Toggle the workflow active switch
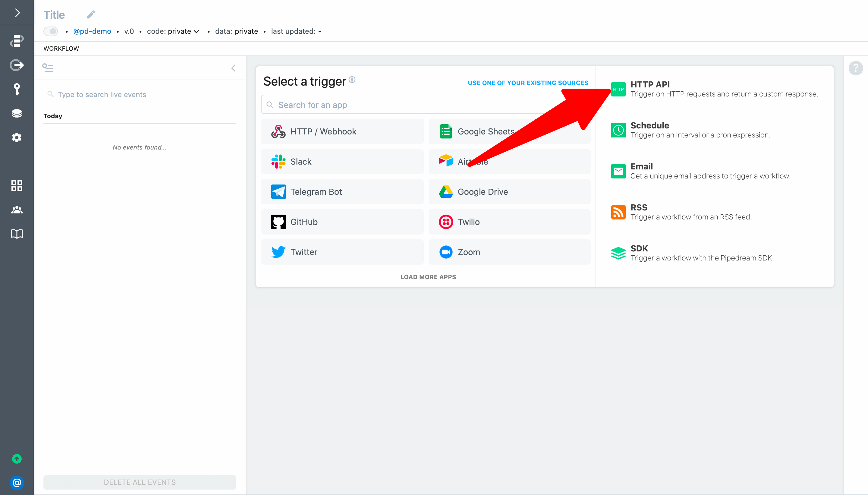This screenshot has width=868, height=495. 51,31
